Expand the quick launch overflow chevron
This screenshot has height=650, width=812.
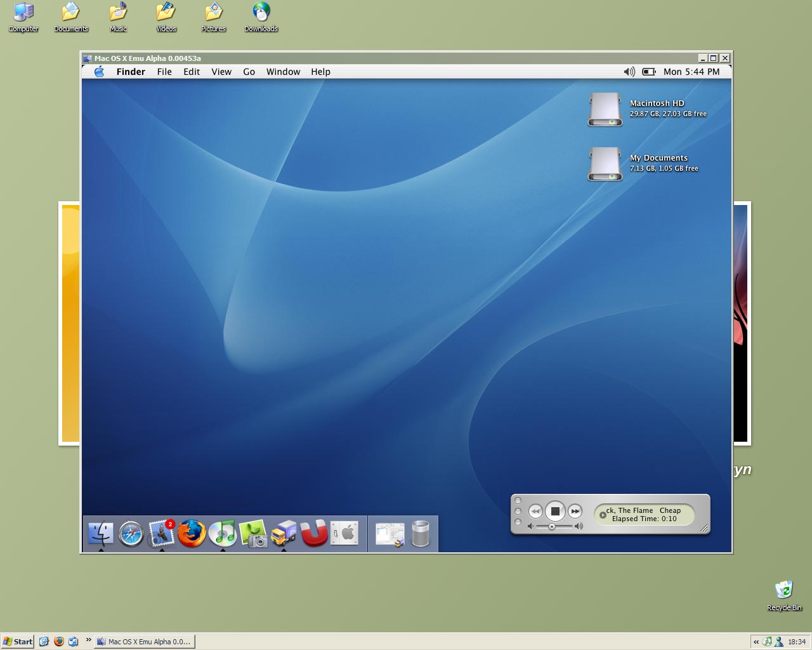pyautogui.click(x=88, y=639)
